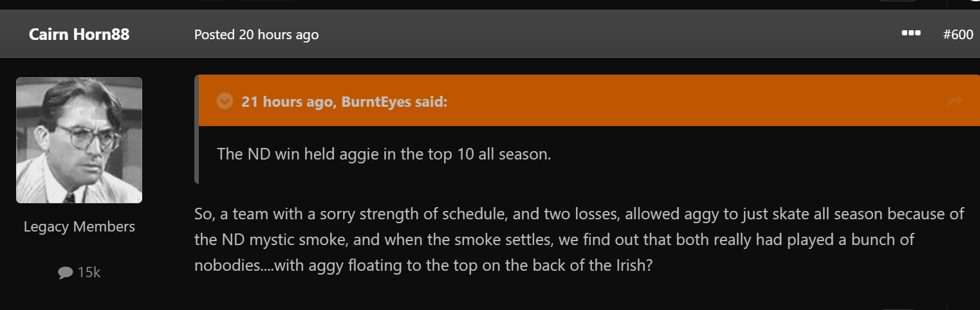Click the "Legacy Members" group label
Screen dimensions: 980x310
point(79,226)
